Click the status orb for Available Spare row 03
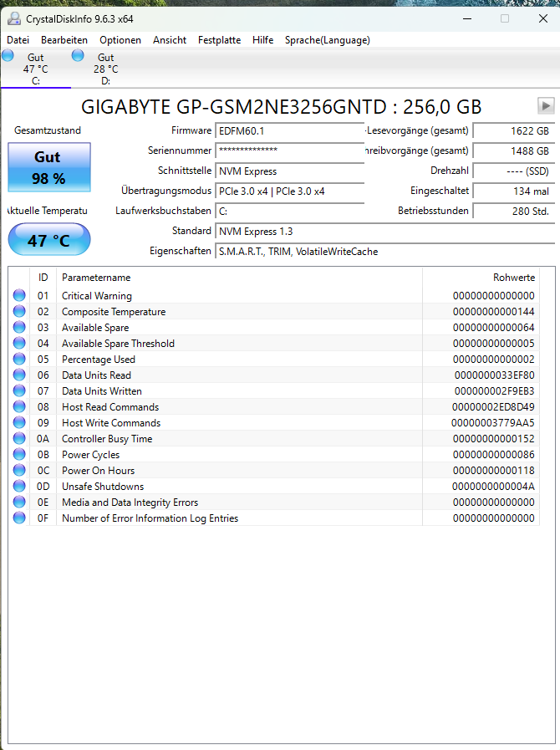Viewport: 560px width, 750px height. pos(19,327)
